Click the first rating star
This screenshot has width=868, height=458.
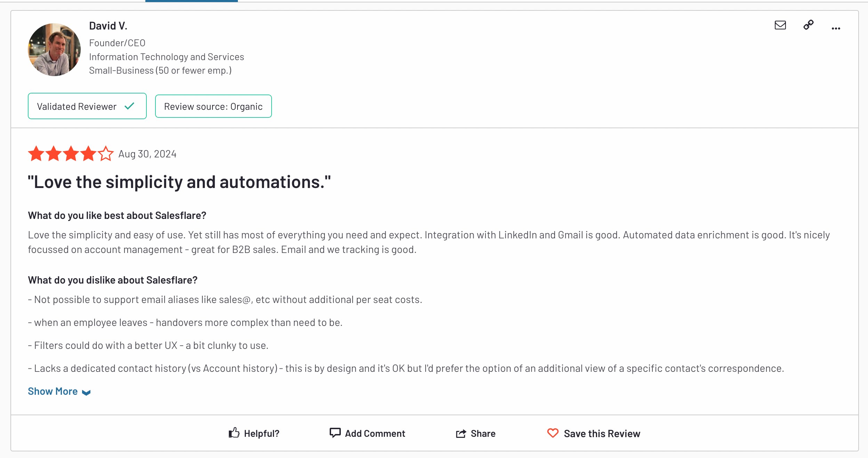(x=36, y=154)
